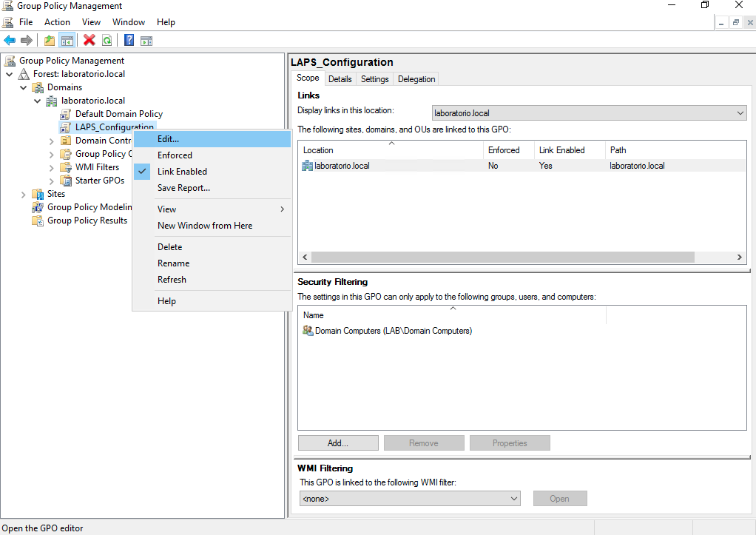The image size is (756, 535).
Task: Toggle the Show/Hide Console Tree icon
Action: [x=67, y=41]
